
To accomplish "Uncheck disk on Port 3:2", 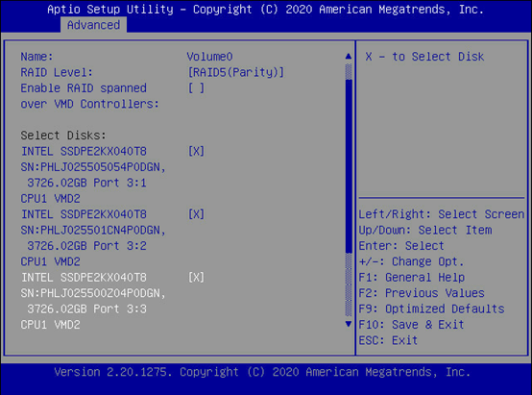I will (197, 214).
